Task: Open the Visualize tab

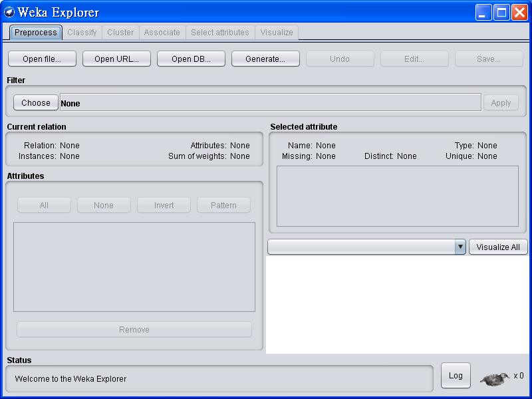Action: point(277,33)
